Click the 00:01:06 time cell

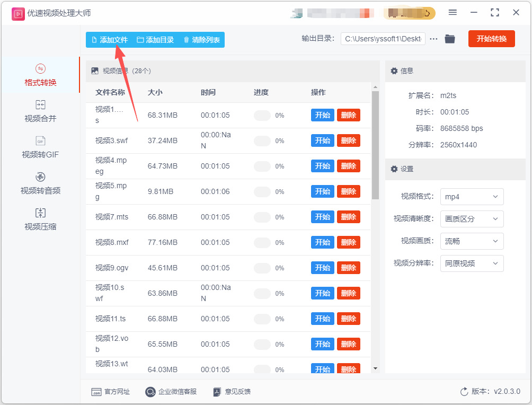point(215,191)
